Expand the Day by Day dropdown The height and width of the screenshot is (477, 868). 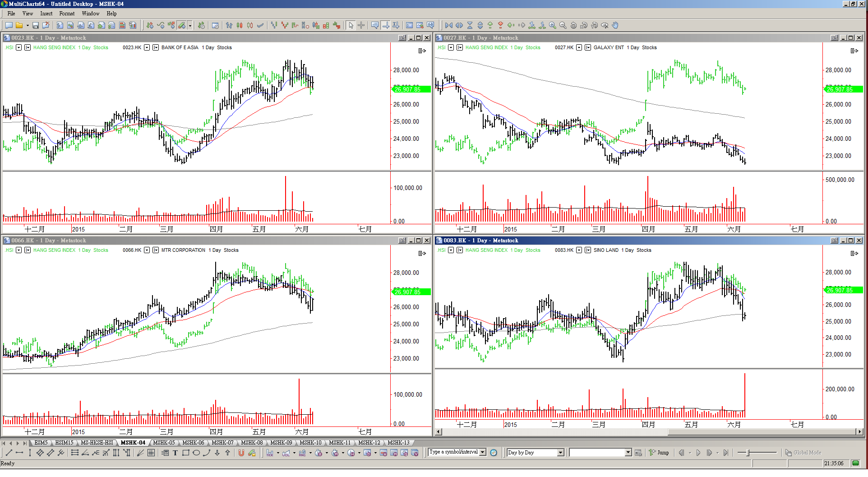(560, 453)
